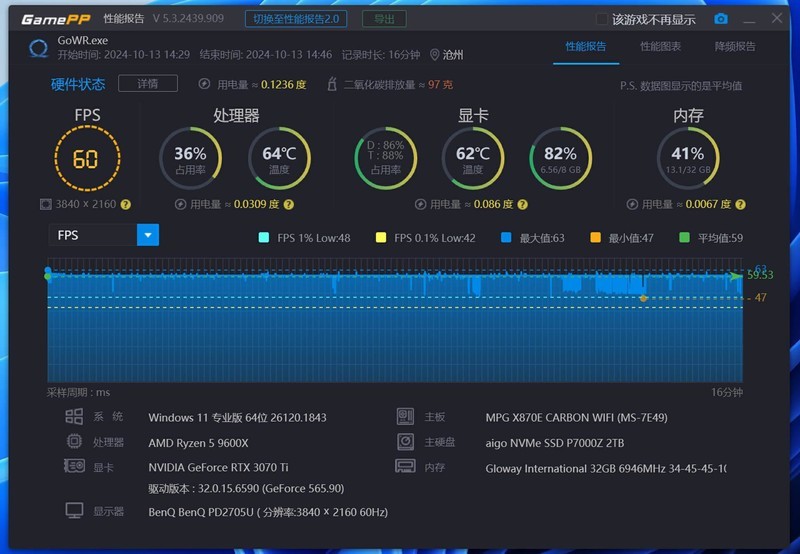Click help icon next to 0.086 度
The height and width of the screenshot is (554, 800).
click(x=522, y=205)
